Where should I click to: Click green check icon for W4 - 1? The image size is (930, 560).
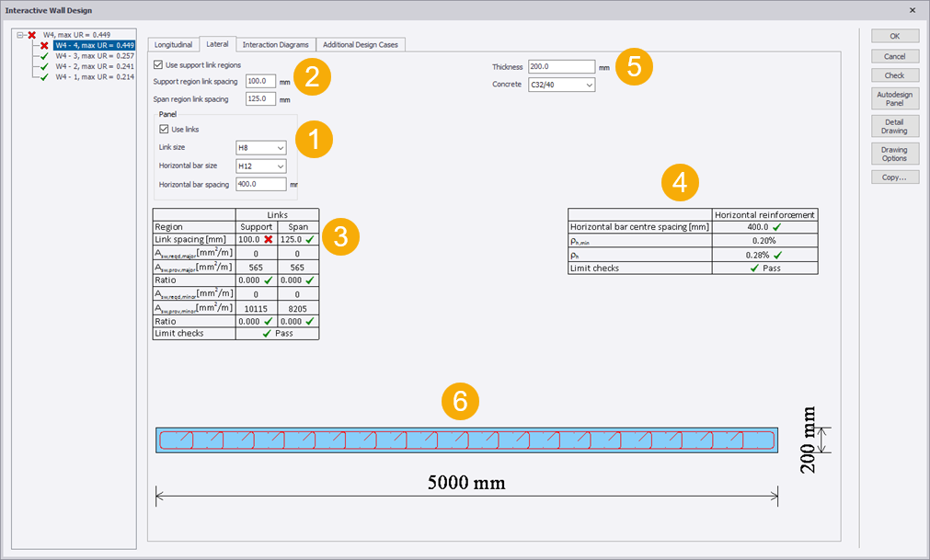click(x=44, y=77)
